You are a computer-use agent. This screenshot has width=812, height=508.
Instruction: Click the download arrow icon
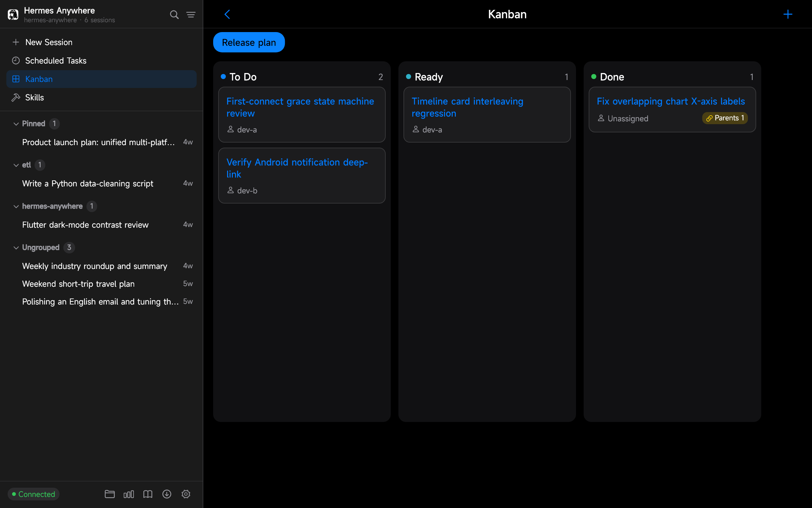click(167, 494)
